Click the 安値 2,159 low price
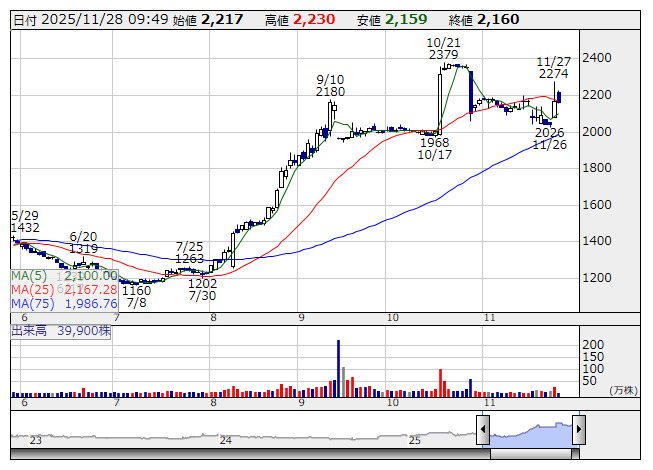This screenshot has height=470, width=653. 392,20
